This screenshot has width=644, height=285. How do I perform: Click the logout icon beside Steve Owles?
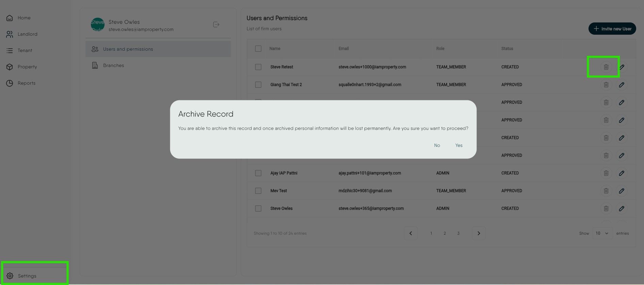(x=216, y=24)
